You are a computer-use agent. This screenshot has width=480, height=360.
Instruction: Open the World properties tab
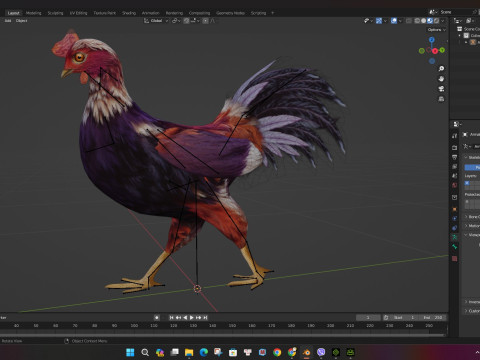(x=454, y=185)
